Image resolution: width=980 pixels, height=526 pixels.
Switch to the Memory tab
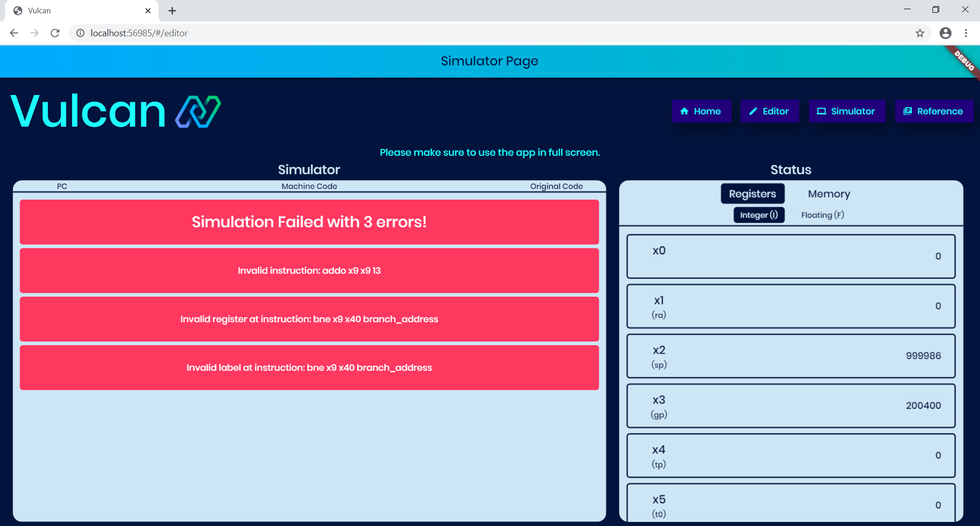(829, 194)
